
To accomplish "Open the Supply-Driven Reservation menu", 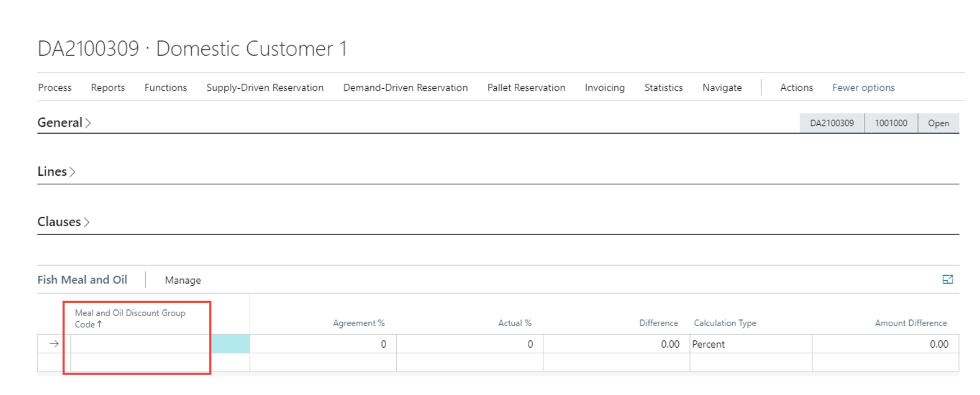I will tap(265, 88).
